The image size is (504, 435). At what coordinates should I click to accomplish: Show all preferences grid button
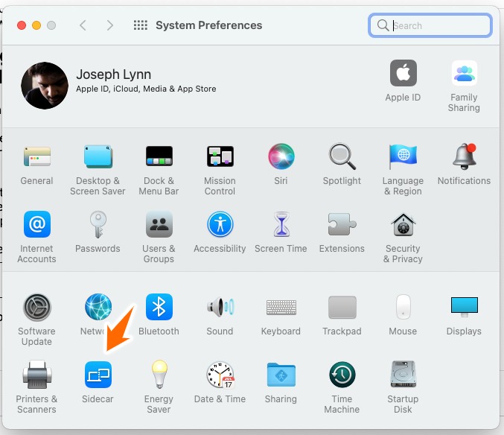click(x=141, y=25)
